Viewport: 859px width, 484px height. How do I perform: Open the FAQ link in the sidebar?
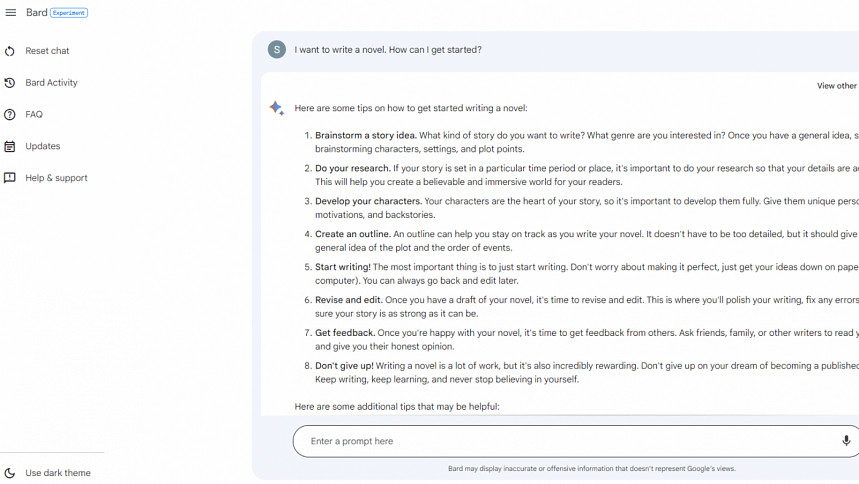click(34, 115)
